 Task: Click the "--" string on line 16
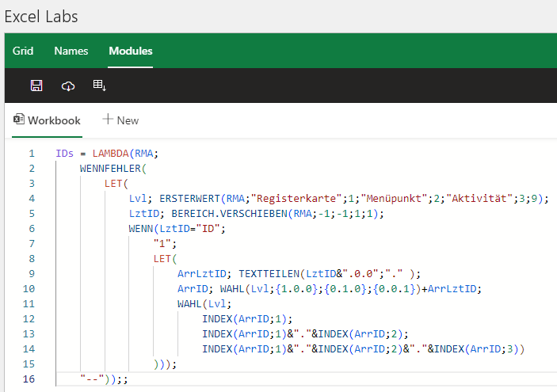tap(92, 379)
